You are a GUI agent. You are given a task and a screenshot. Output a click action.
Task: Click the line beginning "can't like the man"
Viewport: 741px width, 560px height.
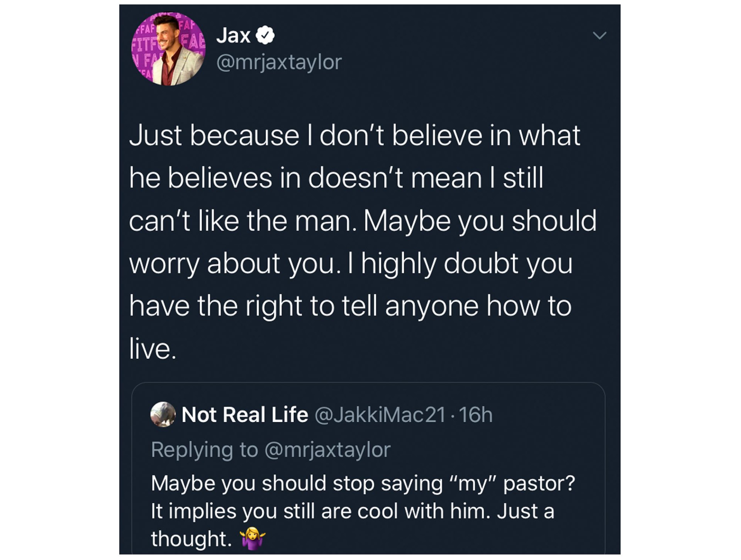click(362, 221)
